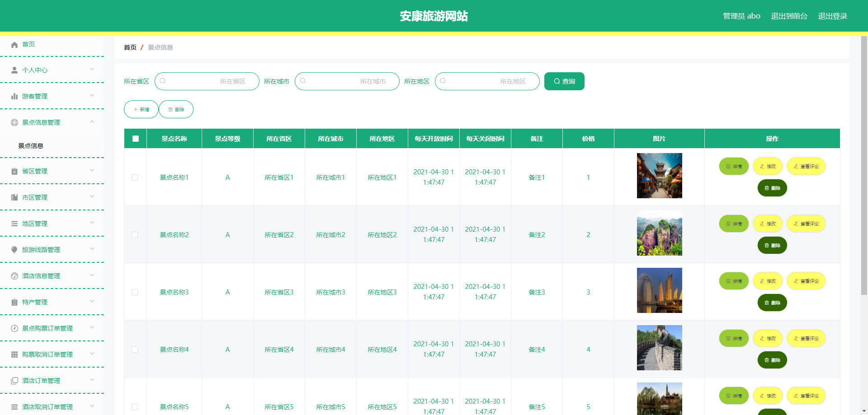Click 修改 for the 景点名称5 row
The image size is (868, 415).
(x=768, y=396)
